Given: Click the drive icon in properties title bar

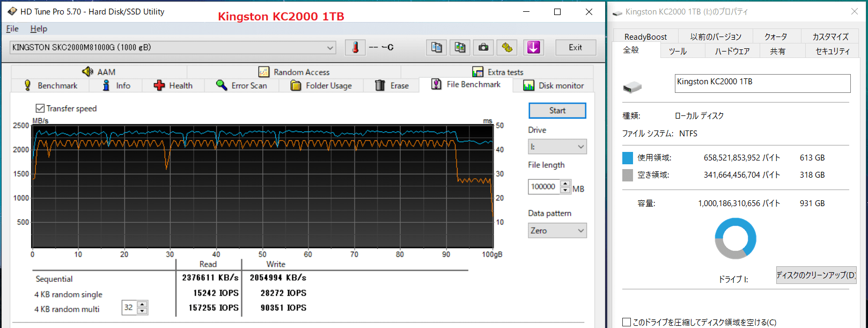Looking at the screenshot, I should (617, 12).
